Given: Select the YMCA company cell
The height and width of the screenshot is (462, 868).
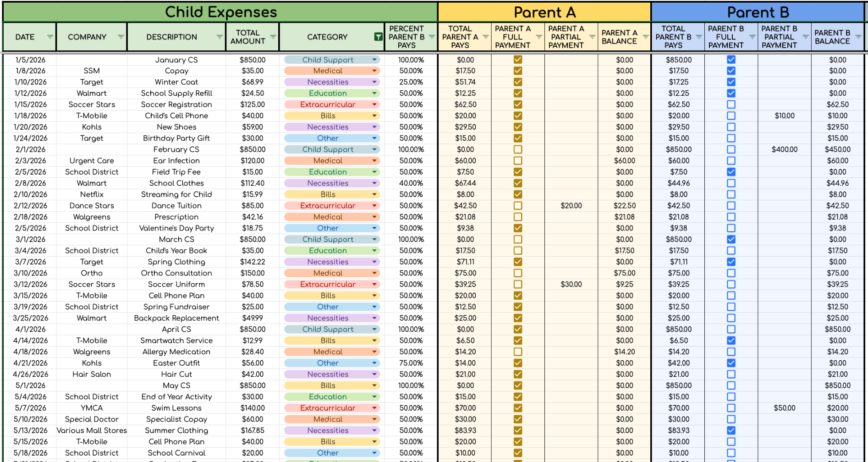Looking at the screenshot, I should click(92, 408).
